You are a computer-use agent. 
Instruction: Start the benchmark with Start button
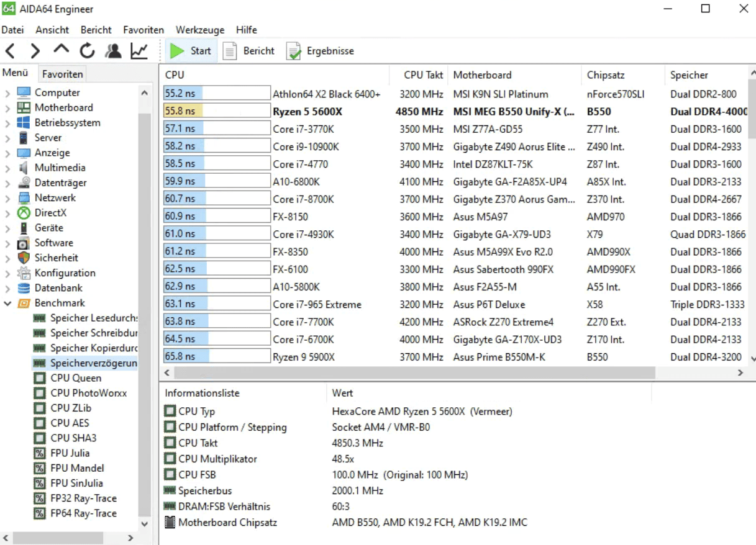point(191,51)
